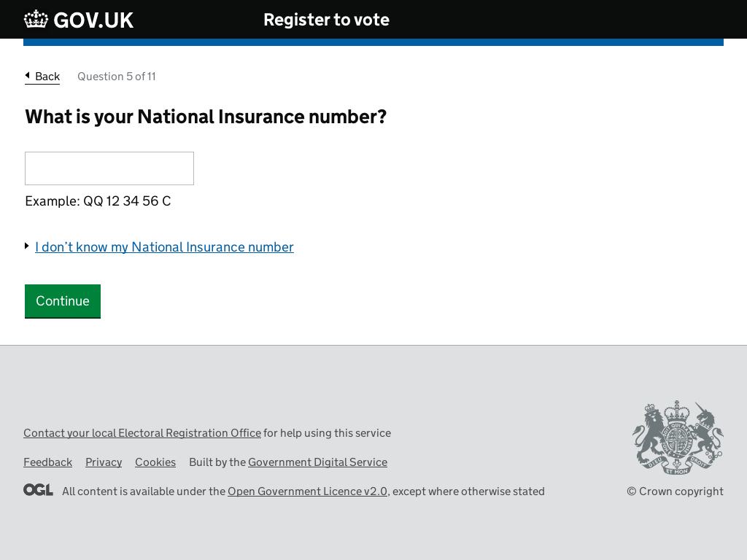Open "I don't know my National Insurance number"
747x560 pixels.
[164, 247]
